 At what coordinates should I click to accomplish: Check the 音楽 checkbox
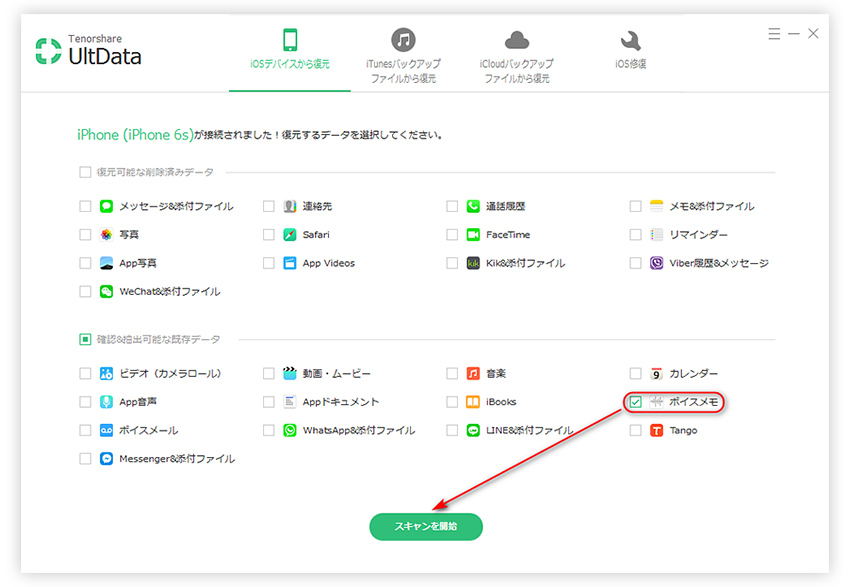[x=452, y=373]
